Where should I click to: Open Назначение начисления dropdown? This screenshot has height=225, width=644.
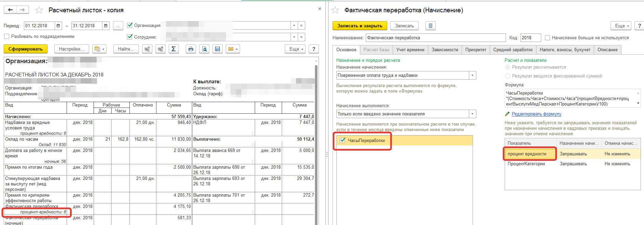pos(473,75)
